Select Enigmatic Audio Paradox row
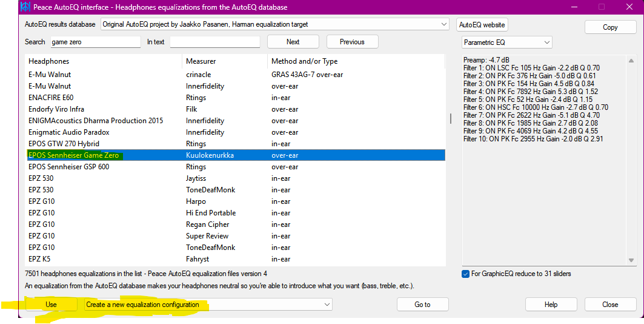 pyautogui.click(x=235, y=132)
